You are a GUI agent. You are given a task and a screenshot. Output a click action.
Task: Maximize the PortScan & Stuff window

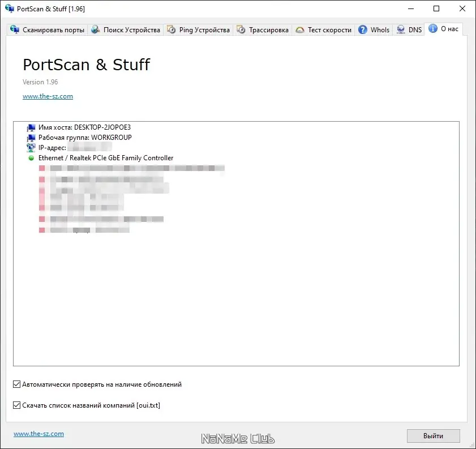click(x=436, y=8)
